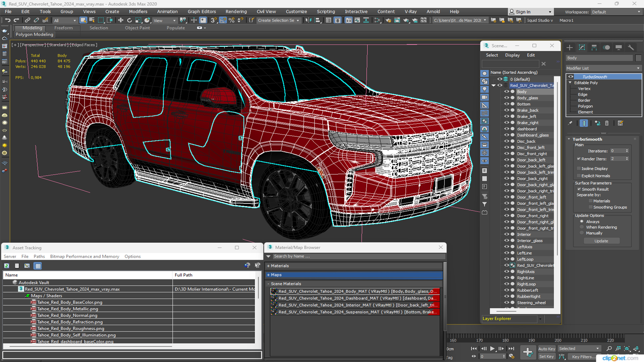
Task: Open the Utilities wrench panel tab
Action: (631, 48)
